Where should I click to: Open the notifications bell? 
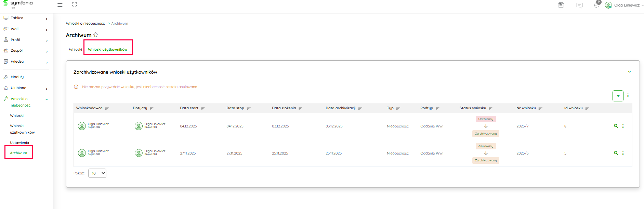click(596, 5)
